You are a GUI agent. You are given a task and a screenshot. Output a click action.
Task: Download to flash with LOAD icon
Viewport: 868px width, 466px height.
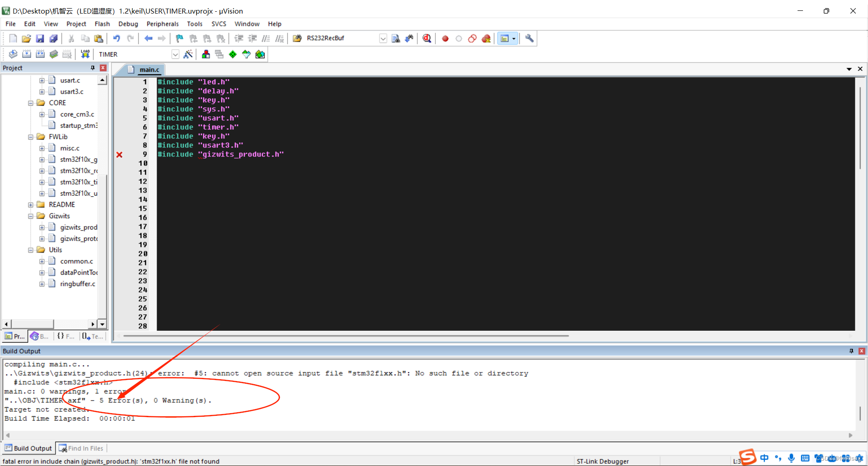85,54
